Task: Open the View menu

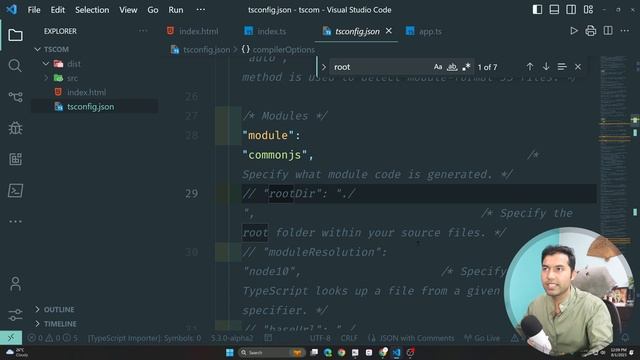Action: click(128, 10)
